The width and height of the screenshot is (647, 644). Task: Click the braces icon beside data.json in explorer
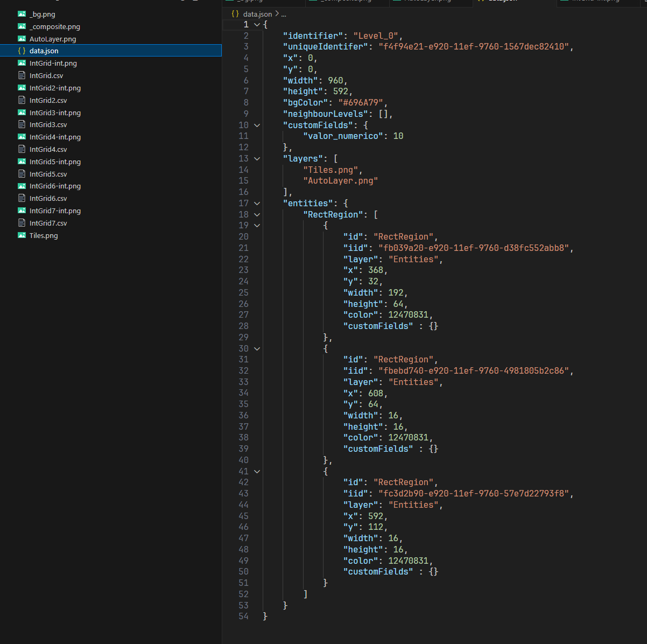[22, 51]
